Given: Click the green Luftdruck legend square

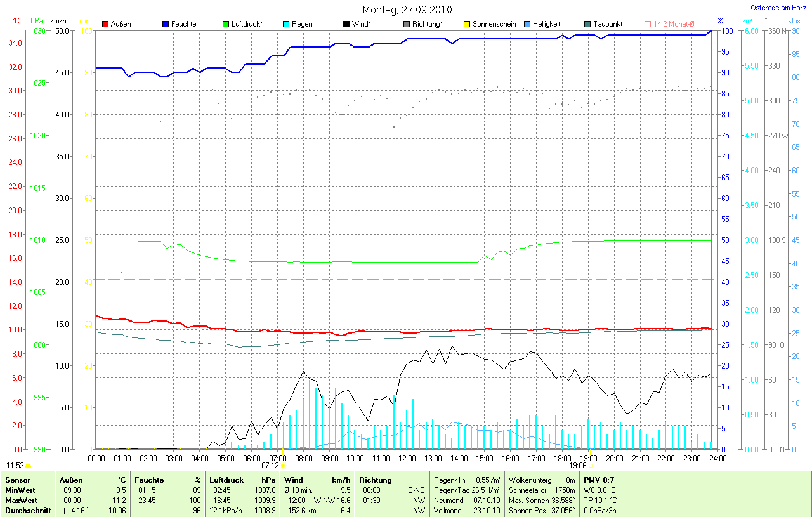Looking at the screenshot, I should (x=226, y=24).
